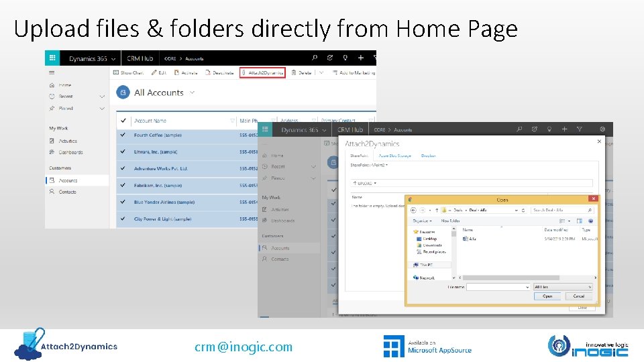Click CRM Hub in the left screenshot's top bar
This screenshot has width=644, height=362.
pyautogui.click(x=140, y=58)
